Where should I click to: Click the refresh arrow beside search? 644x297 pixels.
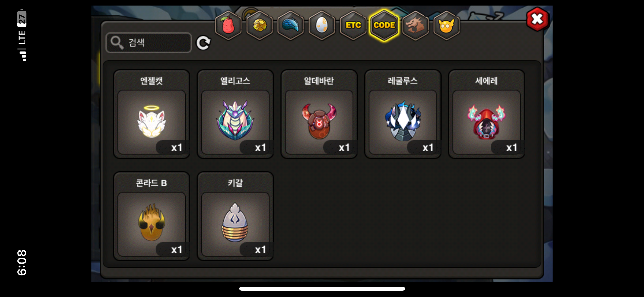click(x=203, y=43)
